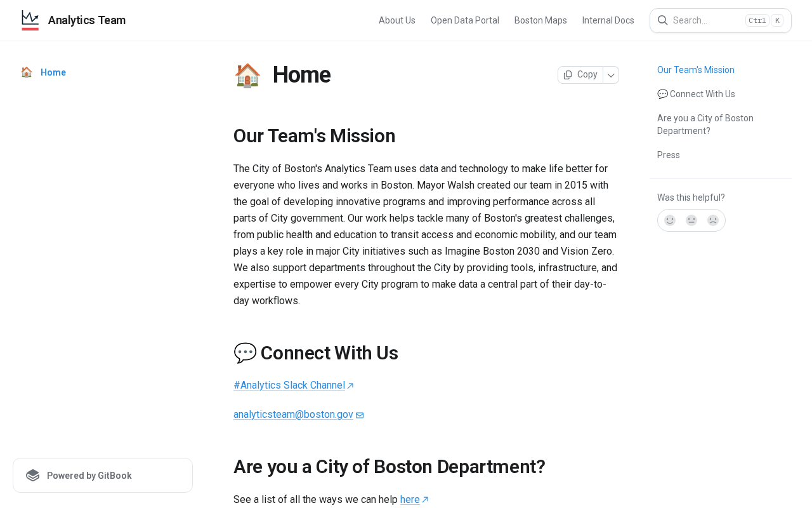Click the 'Was this helpful?' label
The width and height of the screenshot is (812, 508).
(691, 197)
